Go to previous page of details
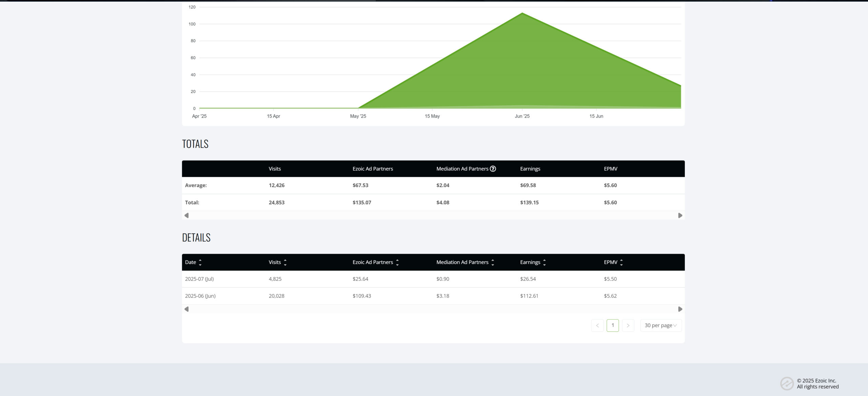The height and width of the screenshot is (396, 868). click(x=597, y=326)
